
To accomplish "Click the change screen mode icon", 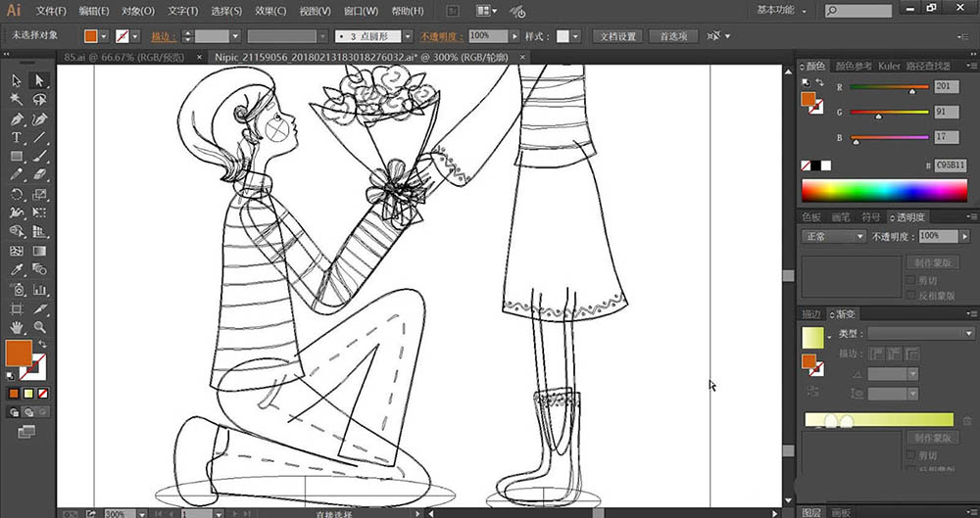I will point(26,431).
